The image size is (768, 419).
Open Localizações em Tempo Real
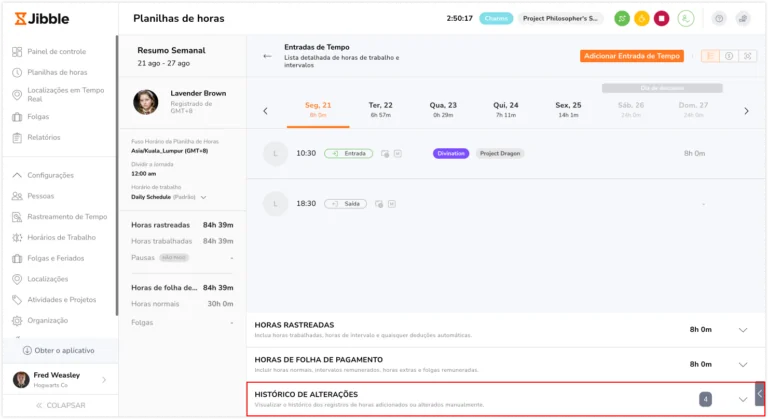(58, 95)
